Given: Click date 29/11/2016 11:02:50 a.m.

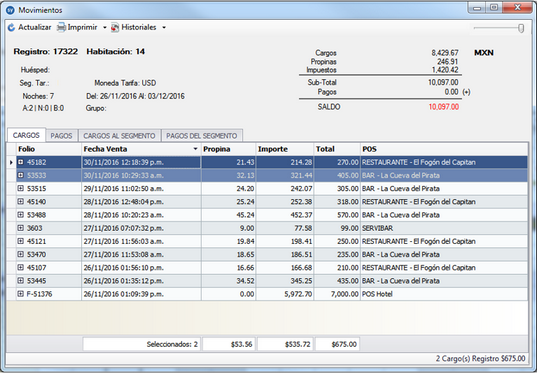Looking at the screenshot, I should 141,189.
